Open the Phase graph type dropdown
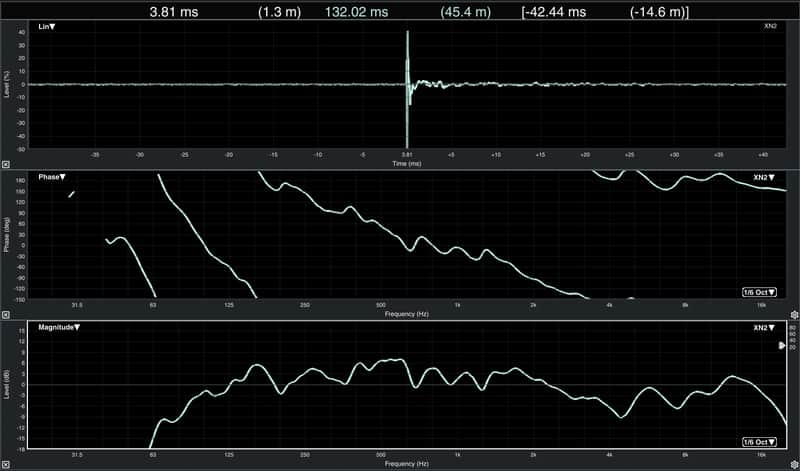This screenshot has height=471, width=800. click(52, 177)
